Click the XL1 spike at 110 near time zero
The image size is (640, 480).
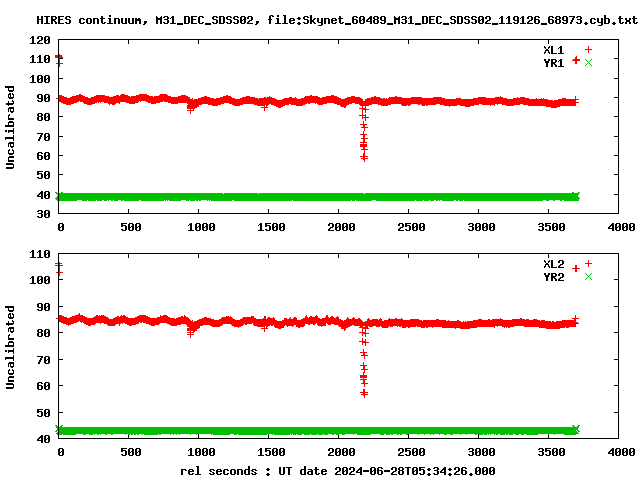click(59, 60)
